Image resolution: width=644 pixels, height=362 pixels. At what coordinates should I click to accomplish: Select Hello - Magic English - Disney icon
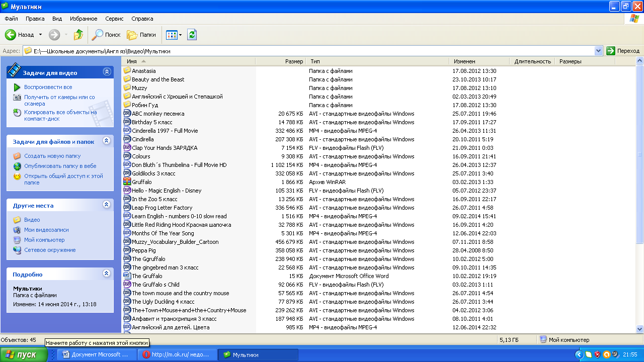(127, 191)
